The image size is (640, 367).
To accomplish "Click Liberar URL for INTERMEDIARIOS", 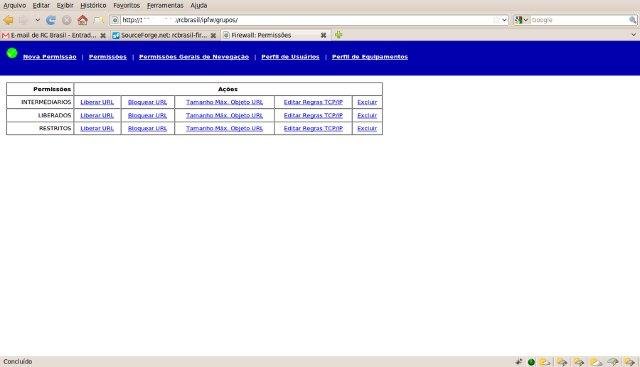I will [x=97, y=102].
